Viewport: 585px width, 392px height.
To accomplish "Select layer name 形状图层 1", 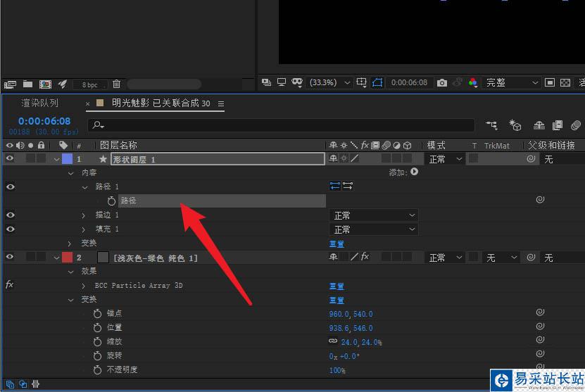I will tap(218, 159).
